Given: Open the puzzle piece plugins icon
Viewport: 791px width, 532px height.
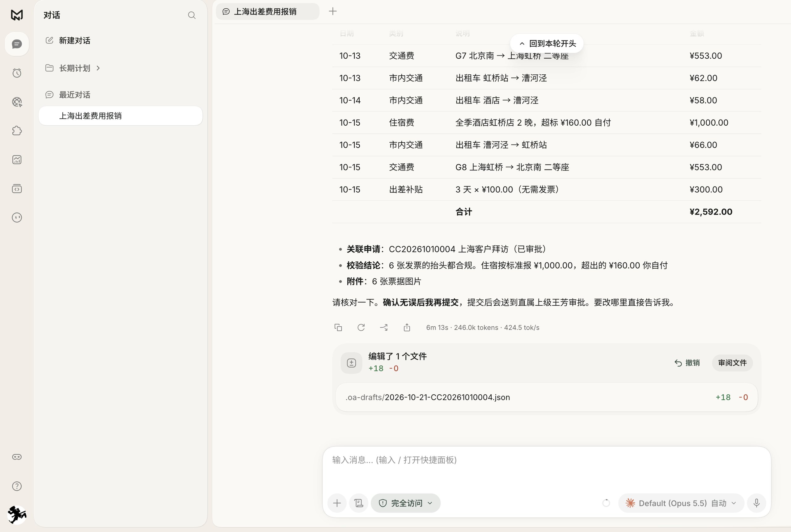Looking at the screenshot, I should (x=17, y=131).
